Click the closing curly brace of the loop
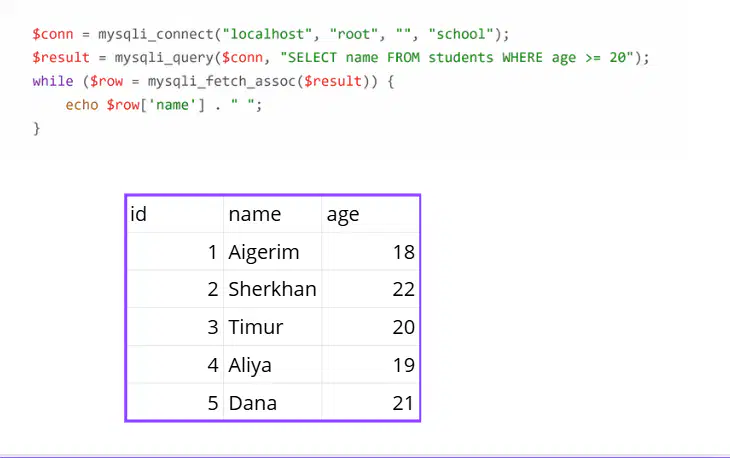730x458 pixels. (x=36, y=128)
